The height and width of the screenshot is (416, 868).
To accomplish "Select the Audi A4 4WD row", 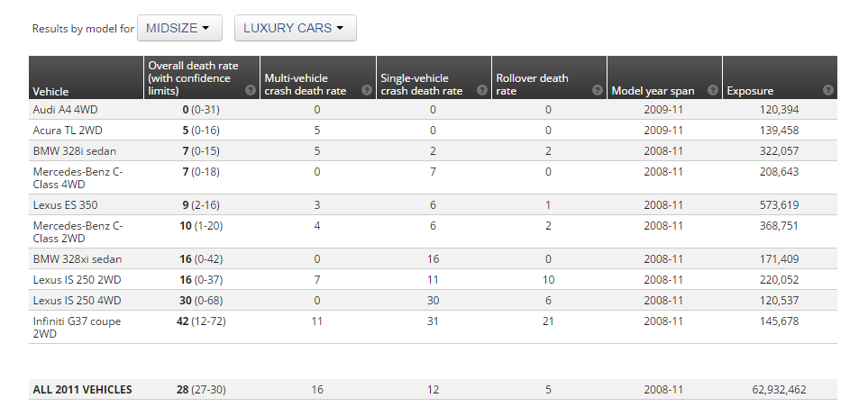I will 62,109.
